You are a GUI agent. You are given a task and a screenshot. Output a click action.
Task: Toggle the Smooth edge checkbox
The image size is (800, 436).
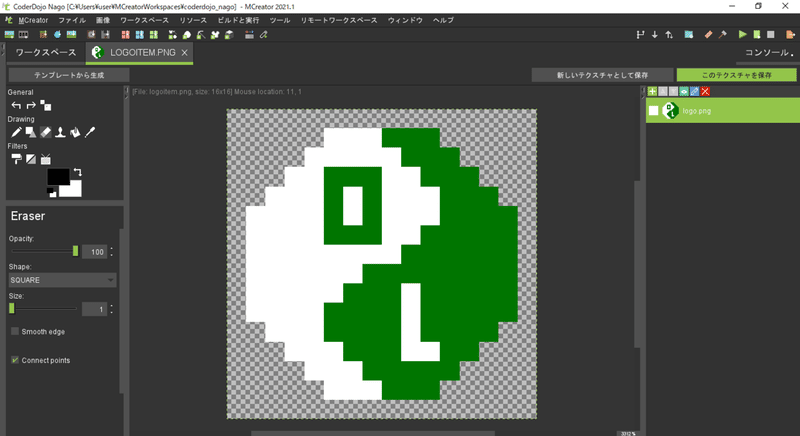point(15,331)
